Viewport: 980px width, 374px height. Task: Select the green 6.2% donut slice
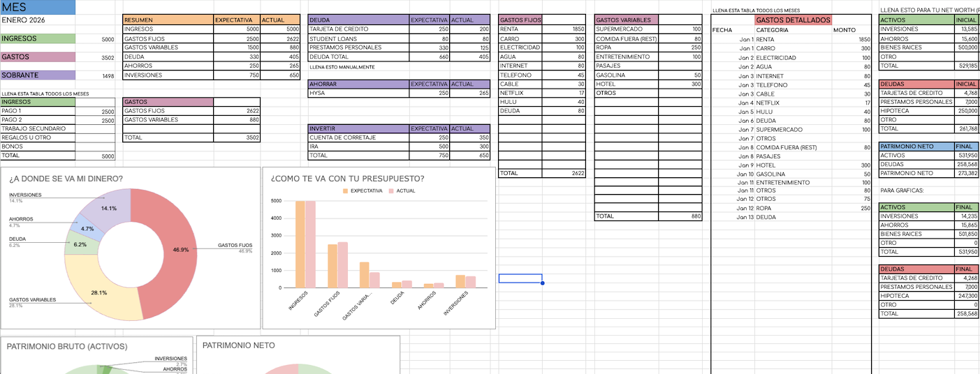click(x=79, y=245)
